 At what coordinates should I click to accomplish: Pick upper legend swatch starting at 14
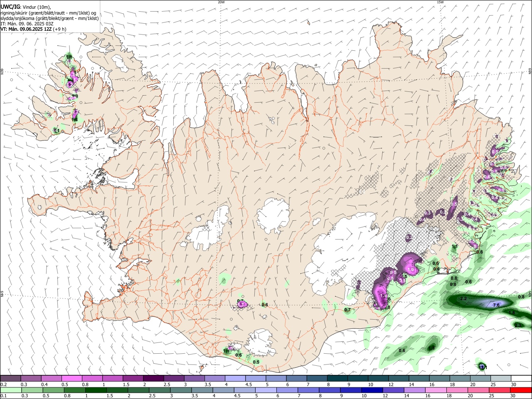coord(419,378)
